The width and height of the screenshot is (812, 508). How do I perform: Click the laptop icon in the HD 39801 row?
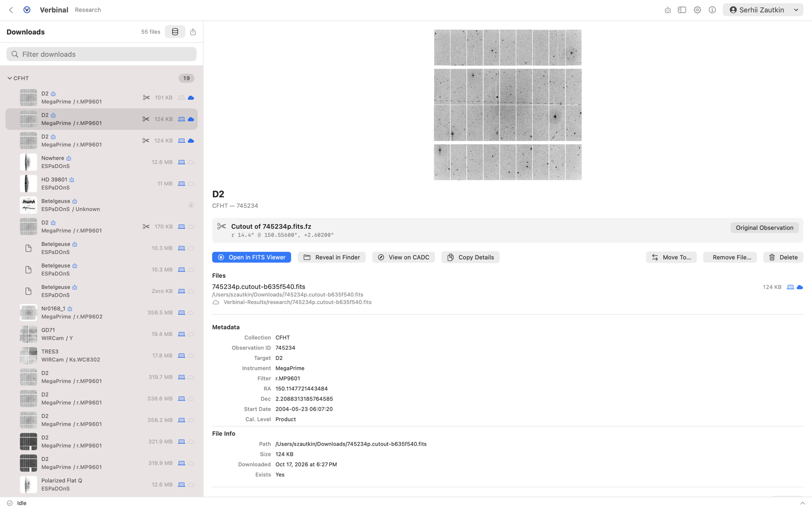click(x=181, y=184)
